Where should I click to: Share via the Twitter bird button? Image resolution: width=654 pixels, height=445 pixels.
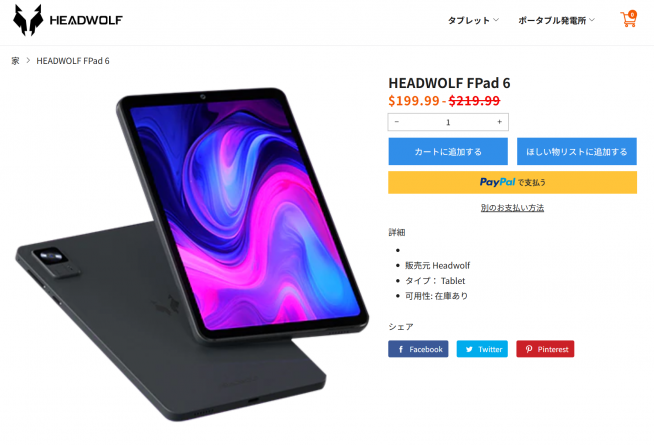482,349
